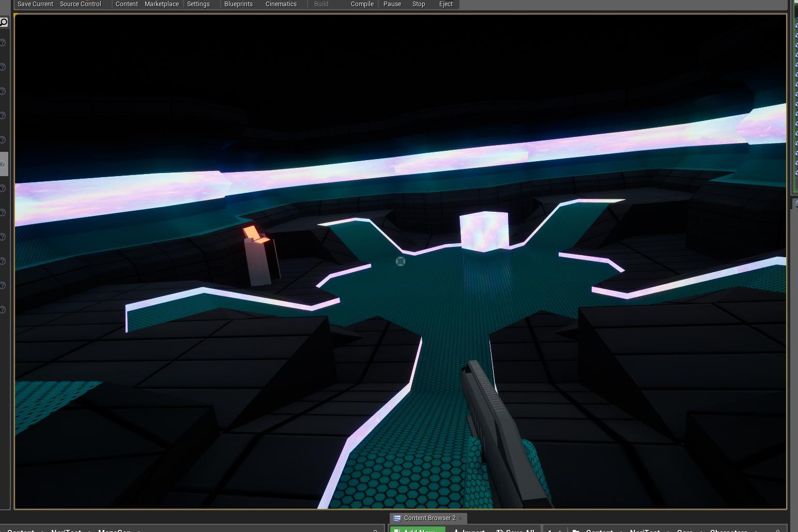Open the Cinematics toolbar menu
This screenshot has width=798, height=532.
pyautogui.click(x=281, y=4)
